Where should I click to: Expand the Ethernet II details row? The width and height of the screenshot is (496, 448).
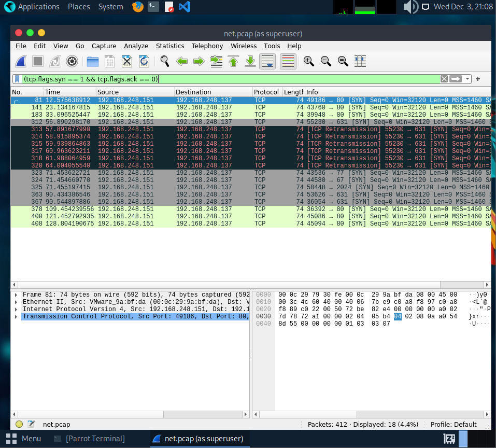pos(17,302)
